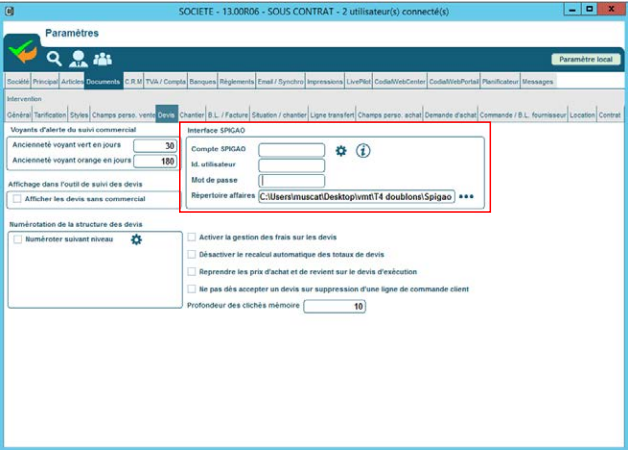Focus the Id. utilisateur field
The width and height of the screenshot is (628, 450).
[292, 165]
